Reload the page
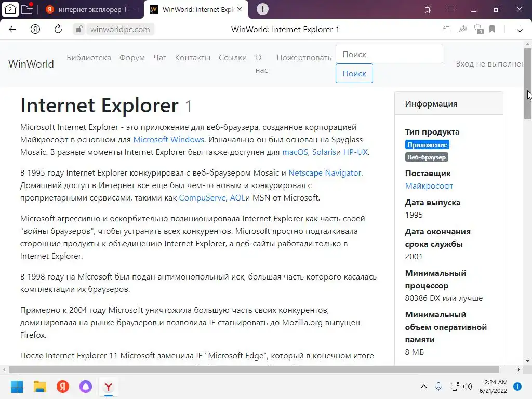Screen dimensions: 532x399 58,29
